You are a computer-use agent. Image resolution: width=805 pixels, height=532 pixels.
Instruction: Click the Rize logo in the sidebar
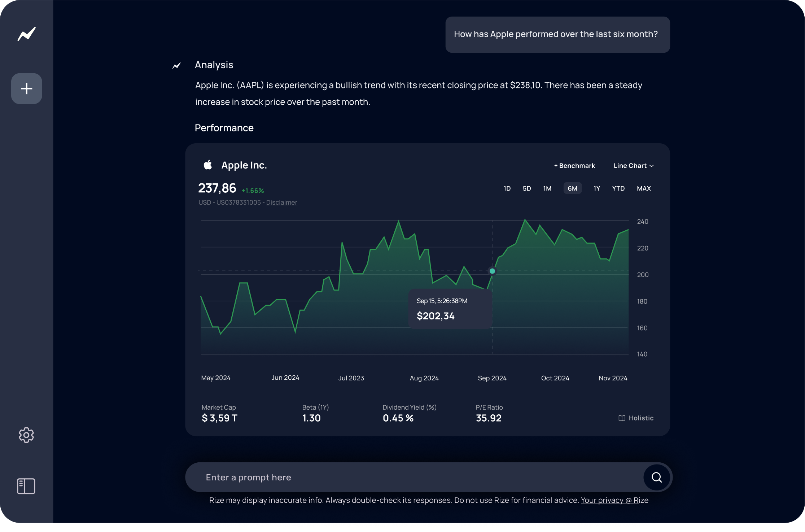27,34
